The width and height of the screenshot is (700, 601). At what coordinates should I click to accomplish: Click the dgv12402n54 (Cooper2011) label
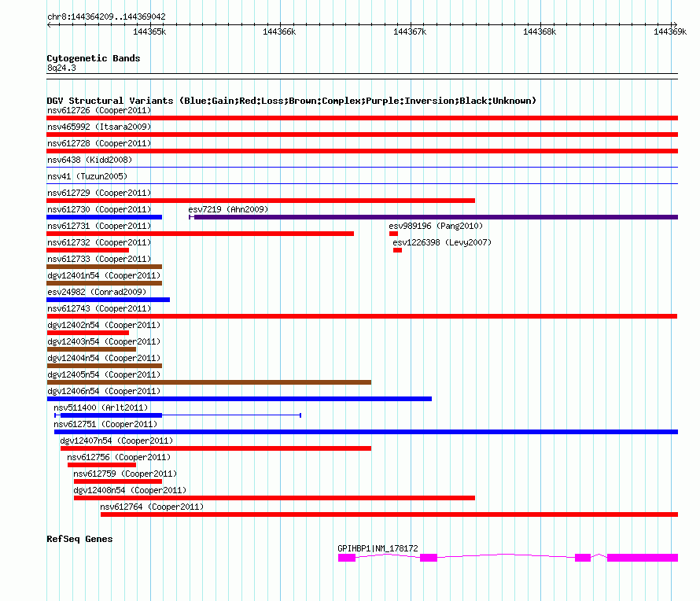(x=104, y=325)
